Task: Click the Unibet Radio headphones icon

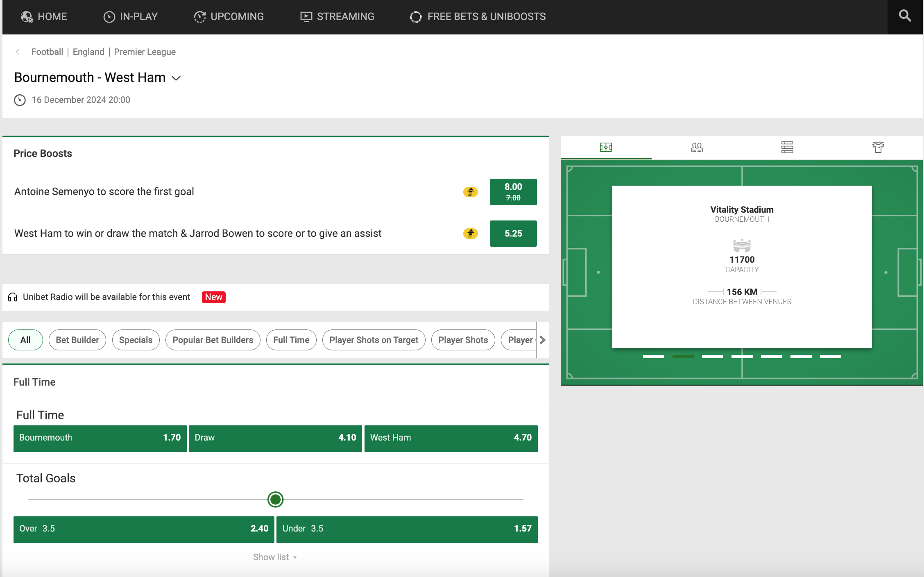Action: (x=13, y=297)
